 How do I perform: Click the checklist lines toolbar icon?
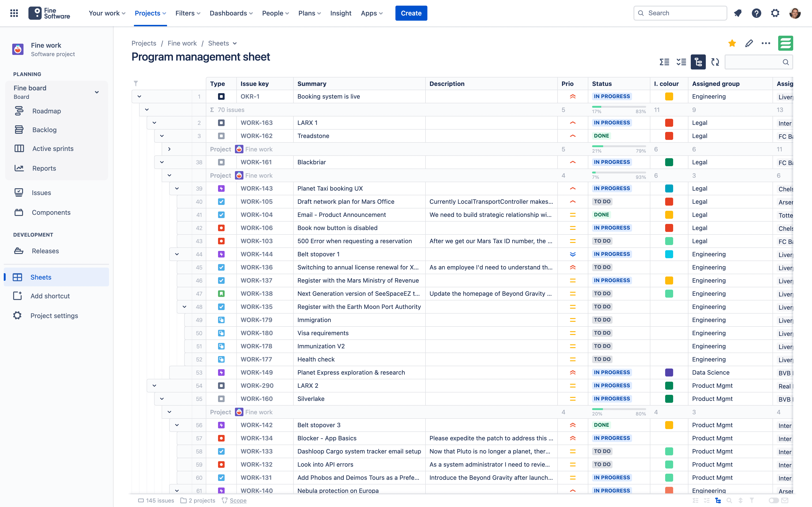point(681,62)
